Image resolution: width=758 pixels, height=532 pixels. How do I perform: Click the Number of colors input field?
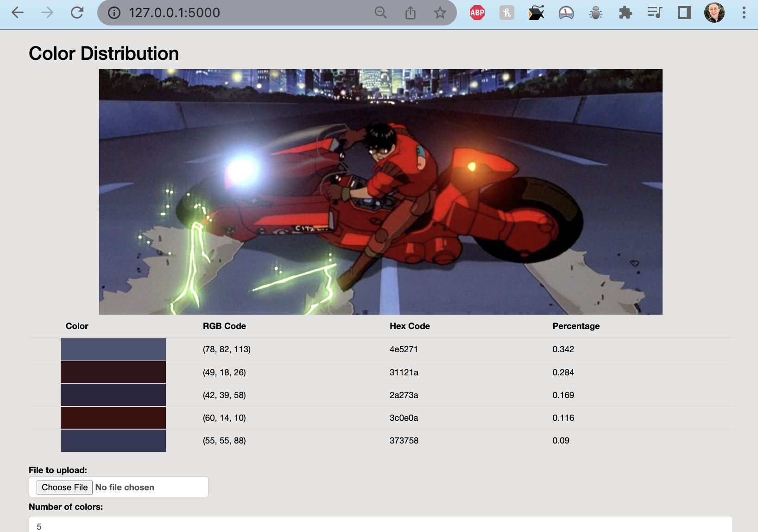380,525
